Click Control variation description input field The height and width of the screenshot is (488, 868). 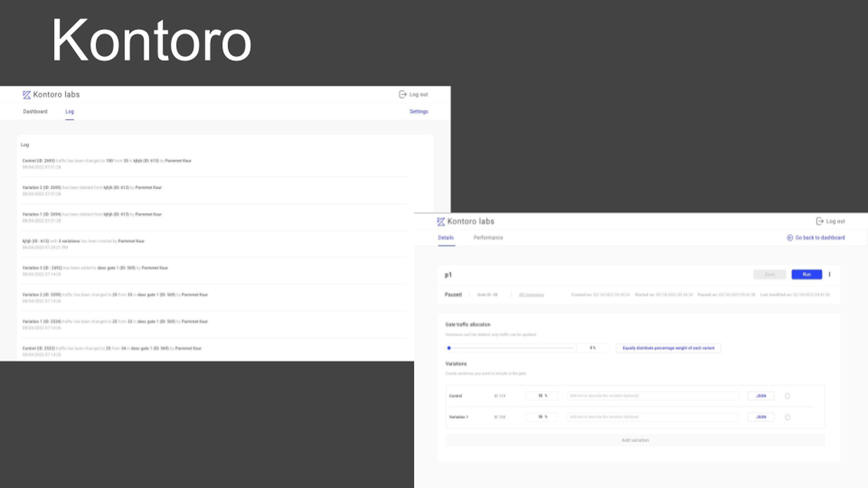coord(653,396)
